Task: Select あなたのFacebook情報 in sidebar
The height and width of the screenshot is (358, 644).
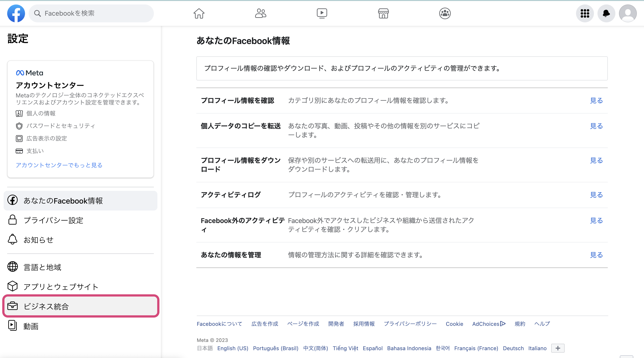Action: [x=80, y=201]
